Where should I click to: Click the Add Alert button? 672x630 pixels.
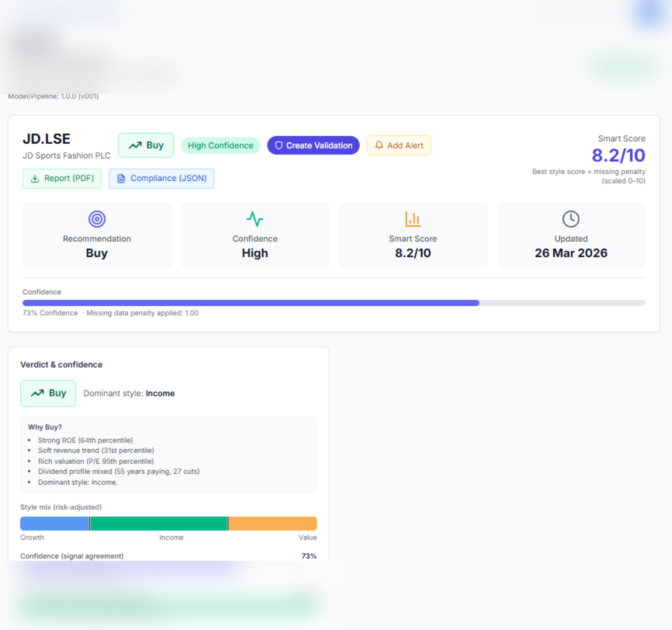click(x=399, y=146)
